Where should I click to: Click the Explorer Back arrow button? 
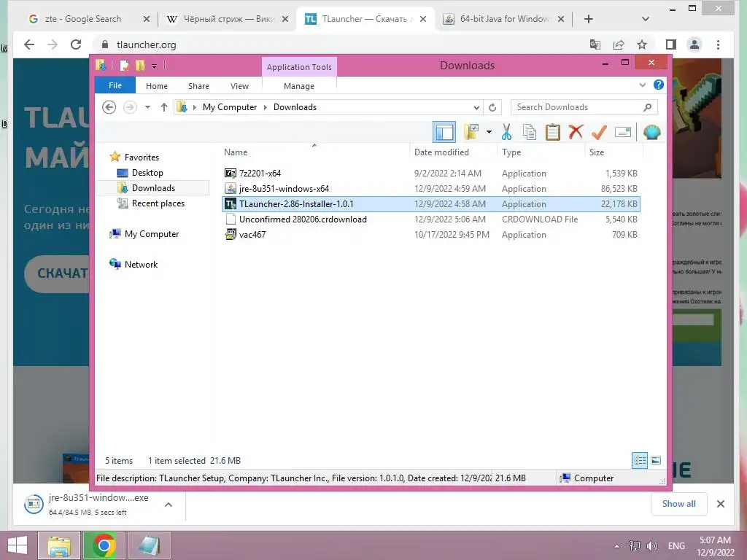click(109, 107)
